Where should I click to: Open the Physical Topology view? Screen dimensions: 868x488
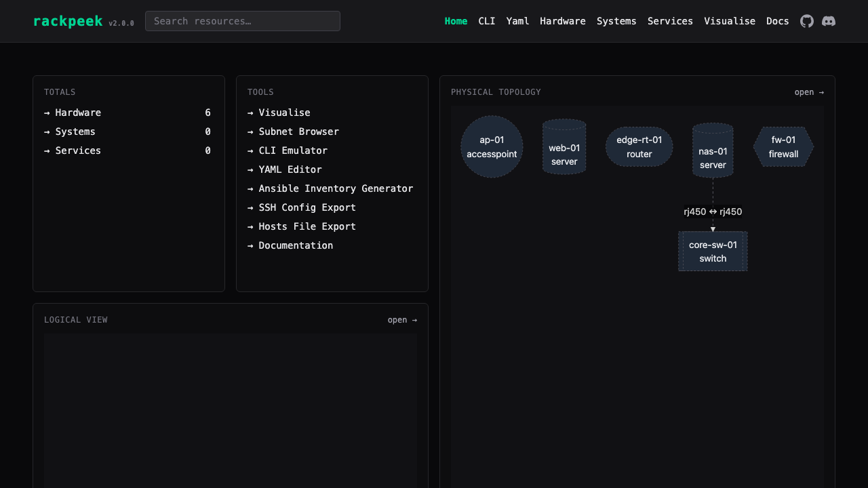pos(809,92)
